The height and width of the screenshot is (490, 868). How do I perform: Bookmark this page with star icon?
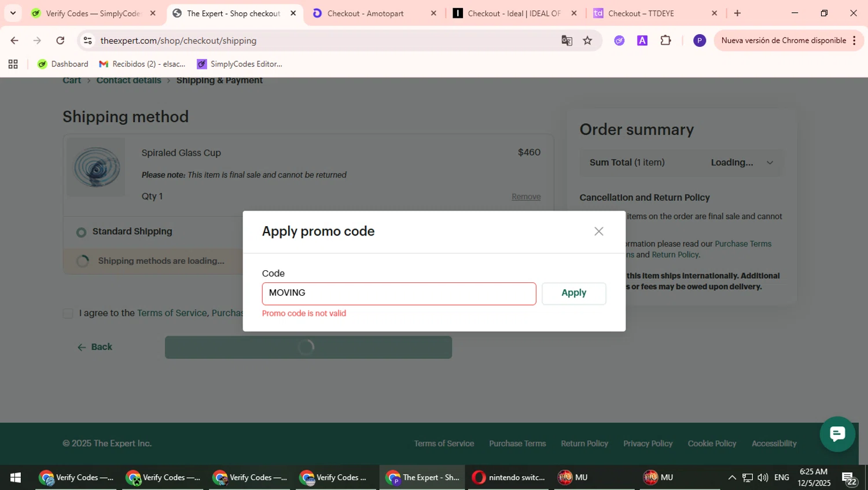(x=587, y=40)
